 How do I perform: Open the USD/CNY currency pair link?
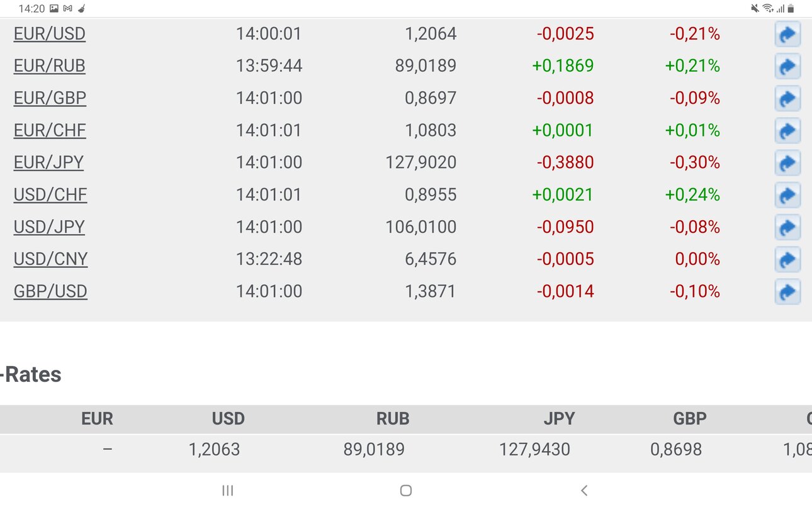pos(51,259)
